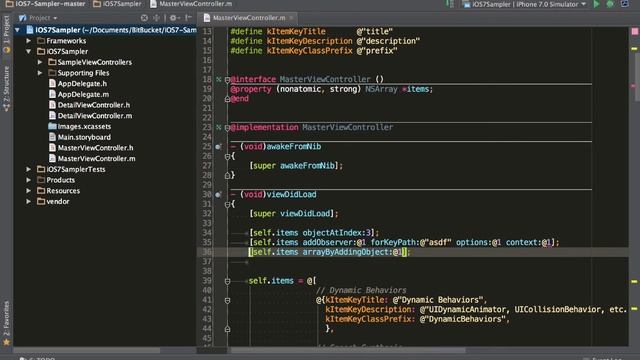The image size is (640, 360).
Task: Expand the Resources folder
Action: pyautogui.click(x=28, y=191)
